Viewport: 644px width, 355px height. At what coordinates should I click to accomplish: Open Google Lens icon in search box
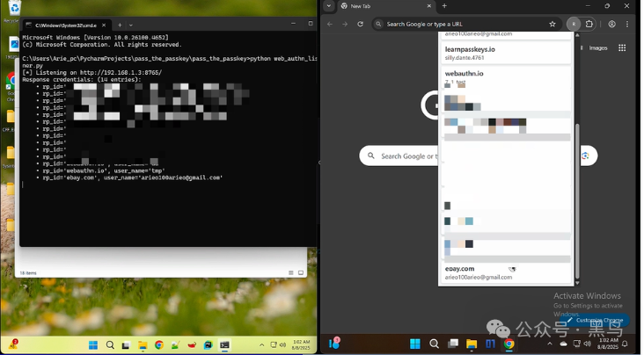[585, 156]
